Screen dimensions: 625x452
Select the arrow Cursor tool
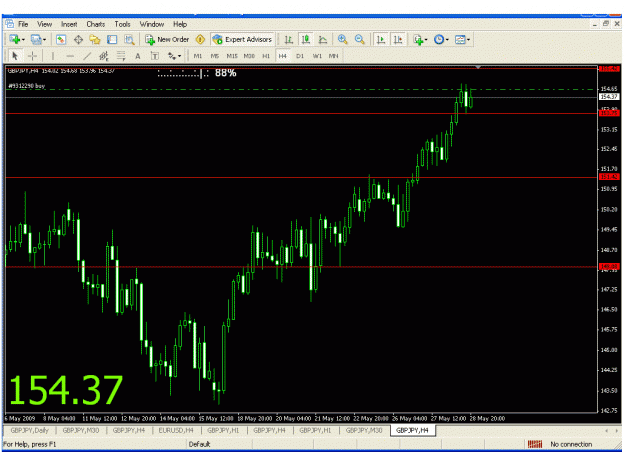[x=15, y=56]
